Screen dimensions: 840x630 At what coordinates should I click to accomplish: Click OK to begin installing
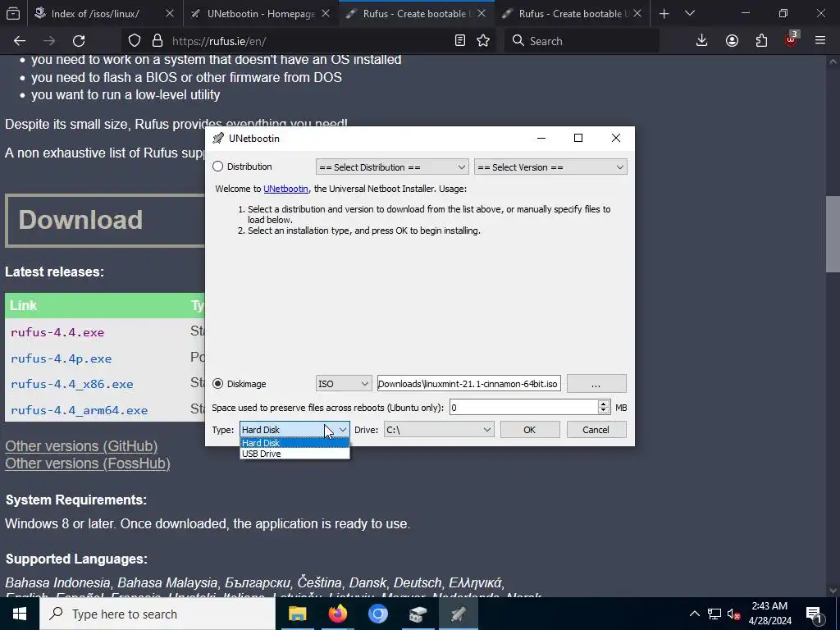(530, 430)
